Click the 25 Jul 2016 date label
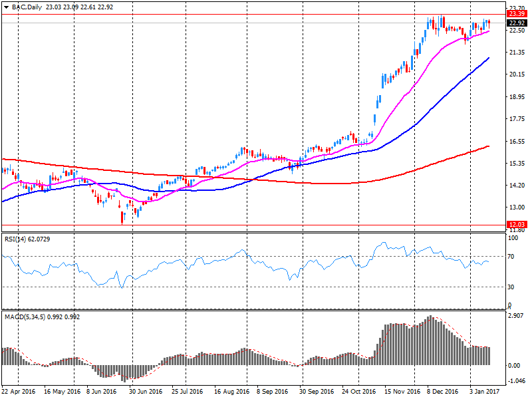 (x=188, y=392)
